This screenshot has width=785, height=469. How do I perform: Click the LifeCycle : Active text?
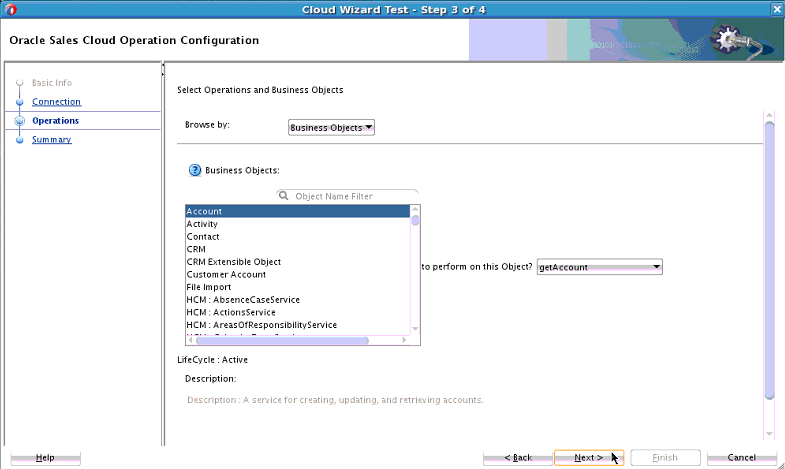212,359
